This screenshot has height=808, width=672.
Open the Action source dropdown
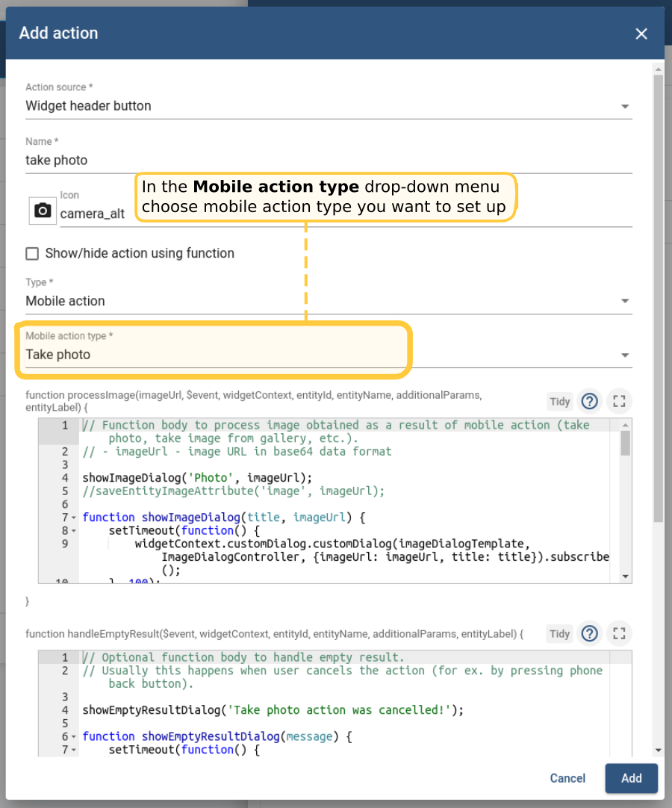pos(329,106)
